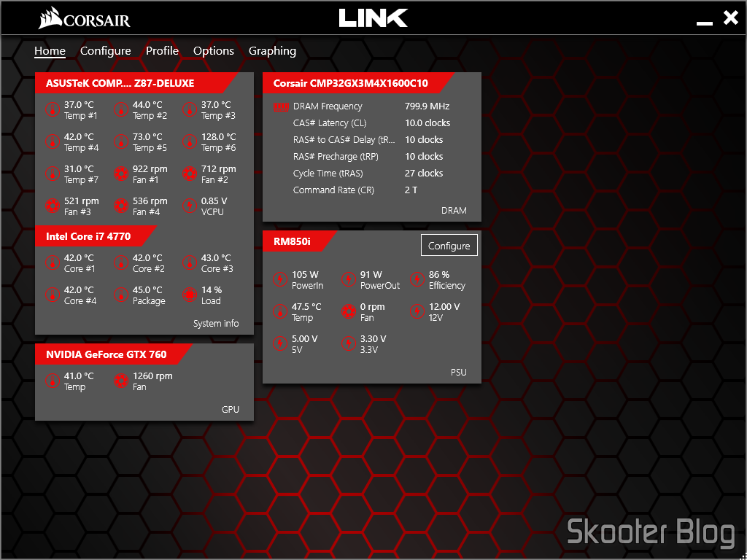Switch to the Profile tab
This screenshot has height=560, width=747.
coord(162,51)
